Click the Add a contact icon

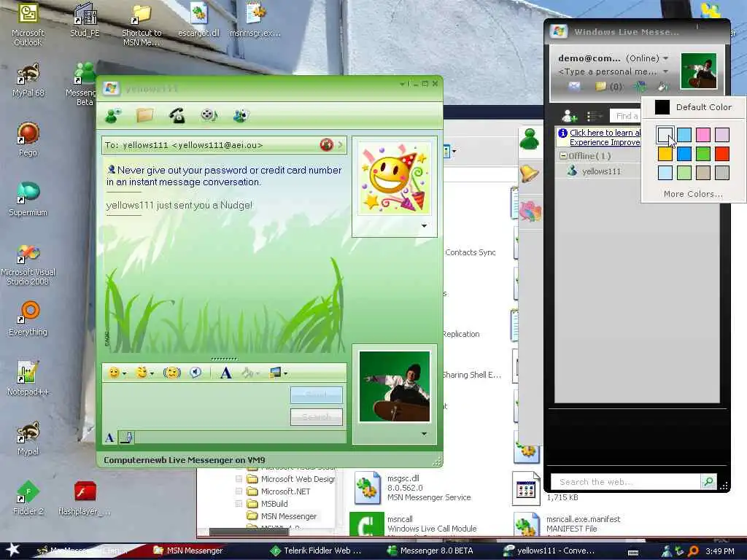pyautogui.click(x=569, y=116)
